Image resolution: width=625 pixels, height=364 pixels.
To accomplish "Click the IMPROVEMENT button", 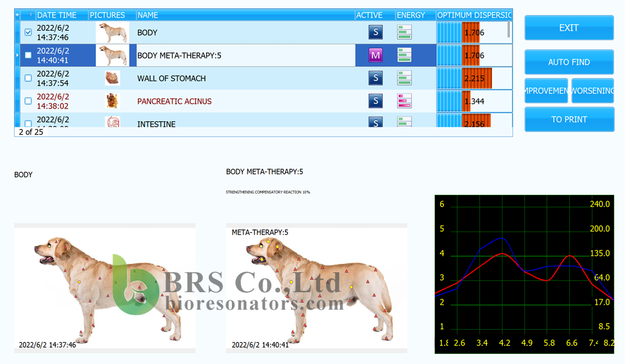I will [546, 91].
